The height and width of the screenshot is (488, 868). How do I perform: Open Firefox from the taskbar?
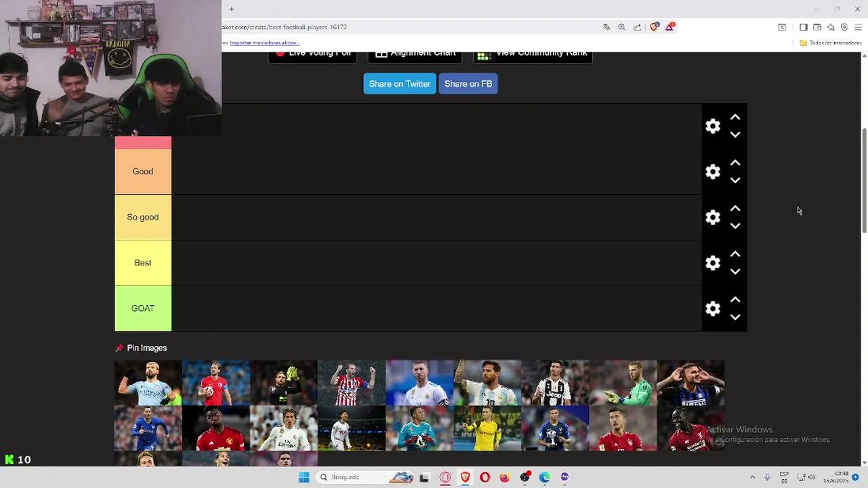[505, 477]
